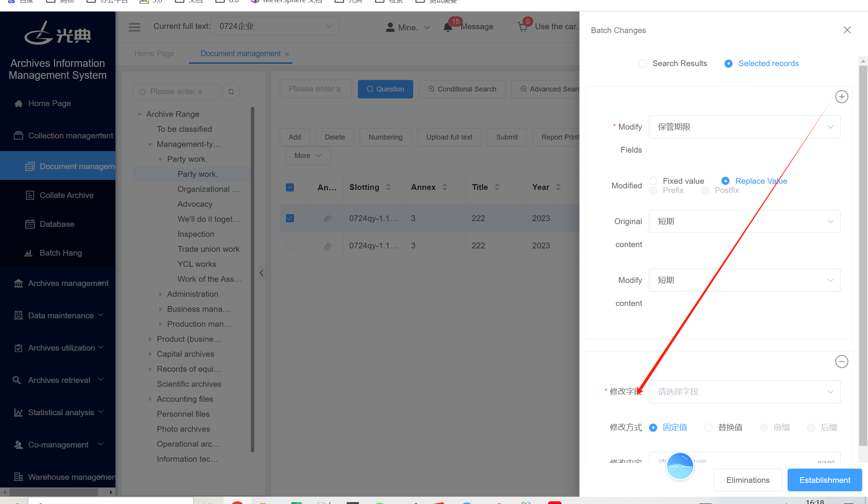Click the tree refresh icon button
This screenshot has height=504, width=868.
[231, 91]
